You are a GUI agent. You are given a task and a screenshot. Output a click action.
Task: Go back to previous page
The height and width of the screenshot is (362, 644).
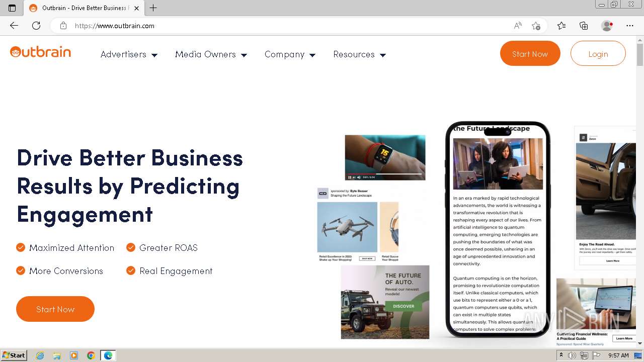pos(14,26)
